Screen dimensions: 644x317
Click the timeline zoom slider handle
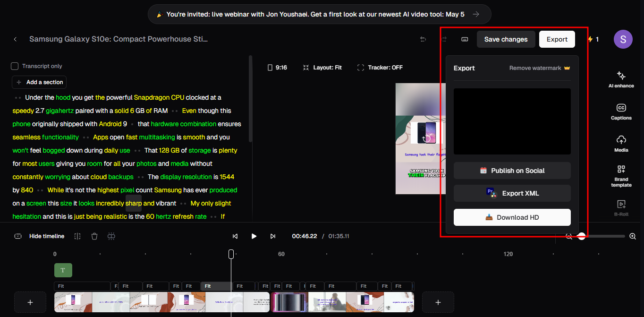click(582, 236)
